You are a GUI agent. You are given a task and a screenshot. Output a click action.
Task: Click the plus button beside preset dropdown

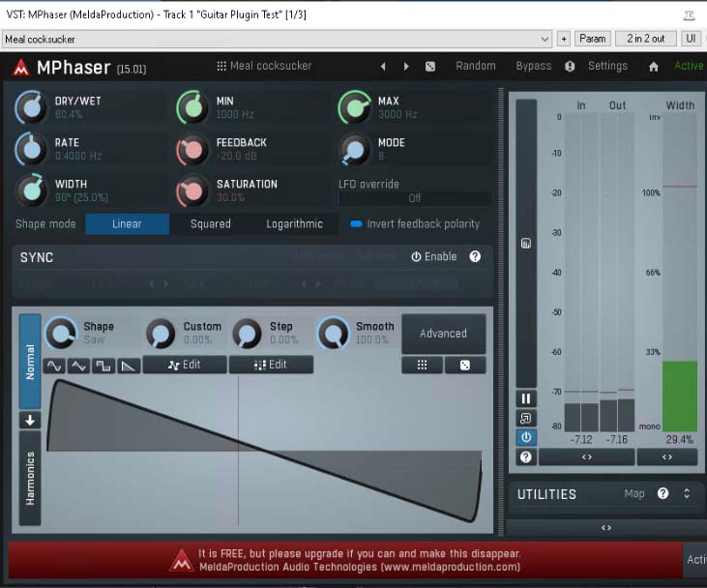(564, 40)
